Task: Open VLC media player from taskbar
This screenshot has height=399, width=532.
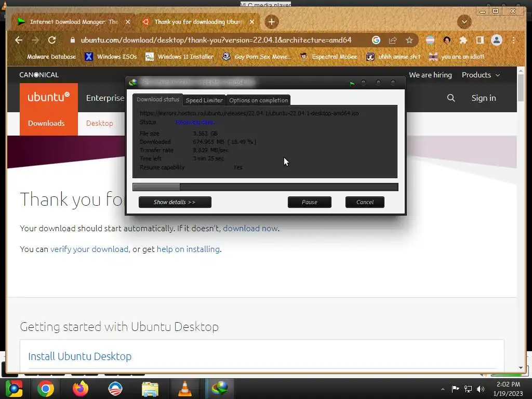Action: pos(185,389)
